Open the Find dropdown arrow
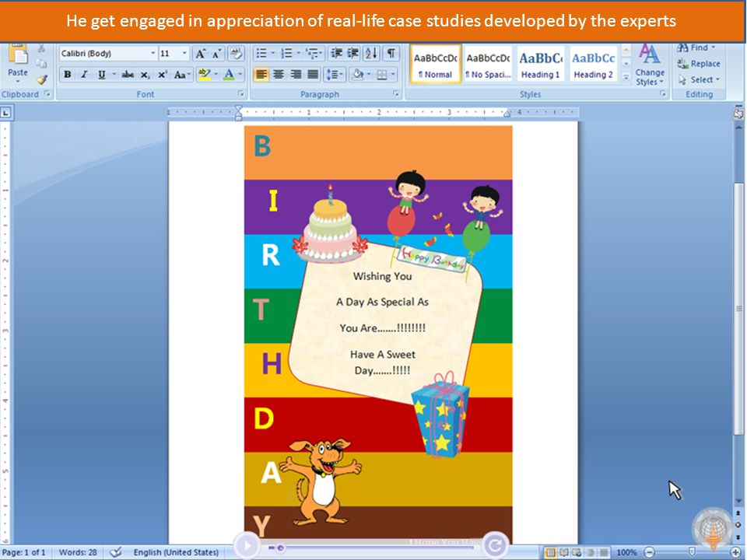The image size is (747, 560). (x=714, y=47)
